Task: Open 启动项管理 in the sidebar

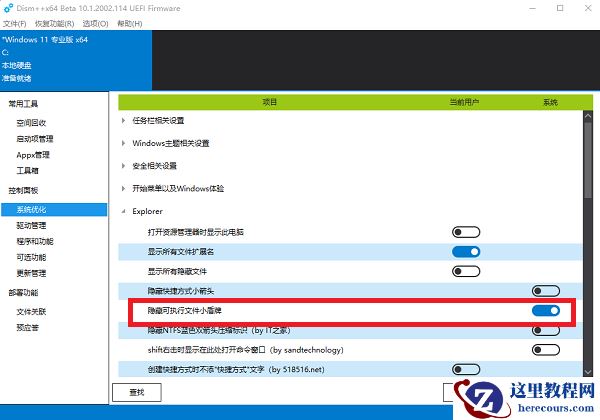Action: [x=35, y=139]
